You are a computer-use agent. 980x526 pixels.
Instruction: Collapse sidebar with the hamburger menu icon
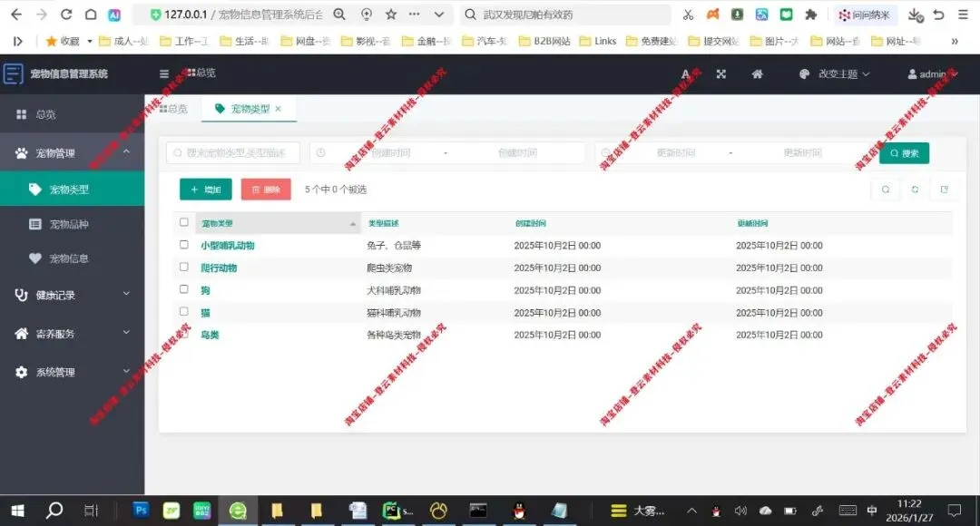click(163, 73)
